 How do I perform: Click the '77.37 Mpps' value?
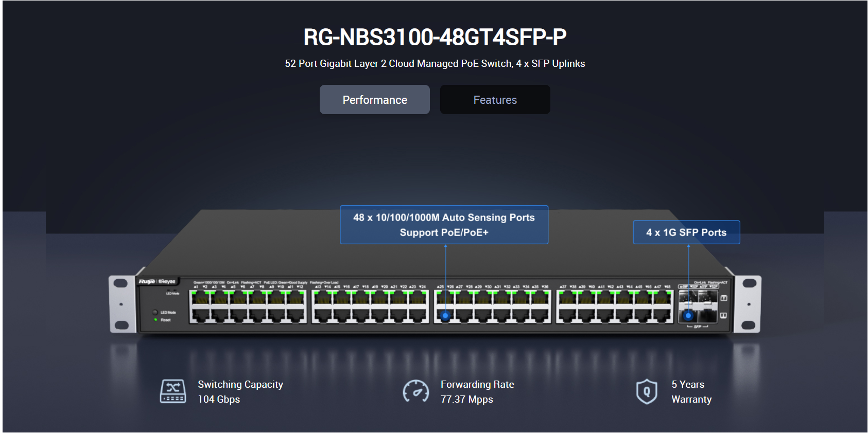point(467,399)
